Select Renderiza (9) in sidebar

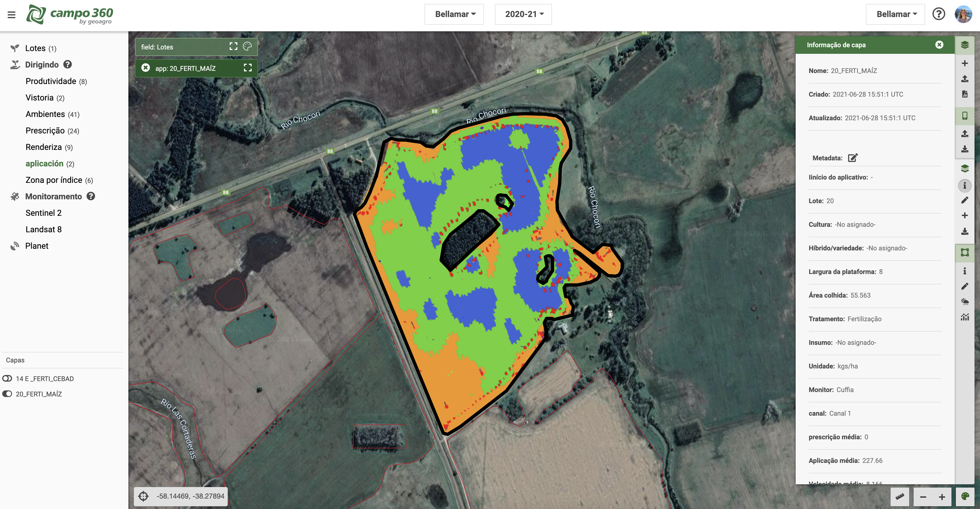coord(49,147)
